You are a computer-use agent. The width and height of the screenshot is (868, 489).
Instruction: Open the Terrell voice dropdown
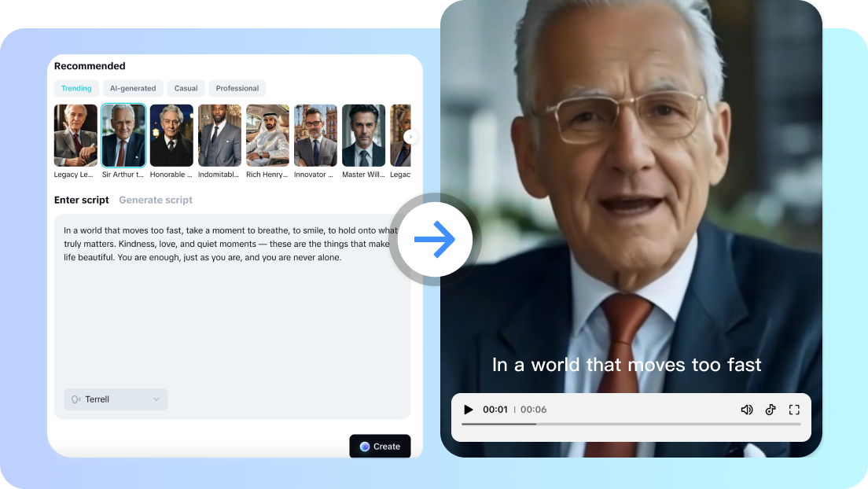[116, 399]
